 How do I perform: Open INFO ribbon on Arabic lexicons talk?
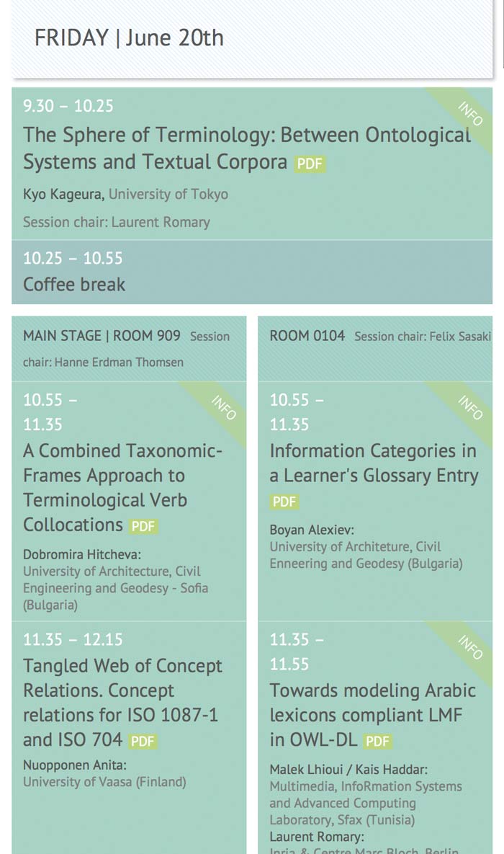[x=469, y=648]
